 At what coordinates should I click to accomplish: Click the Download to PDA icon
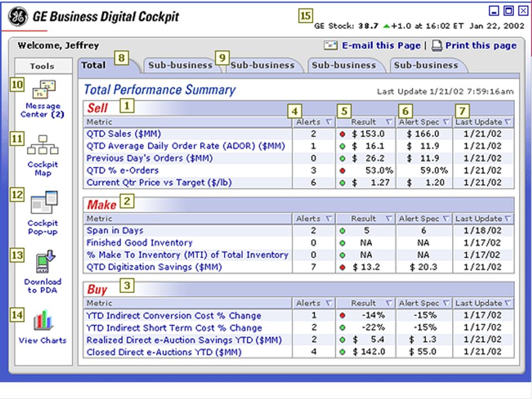[45, 261]
